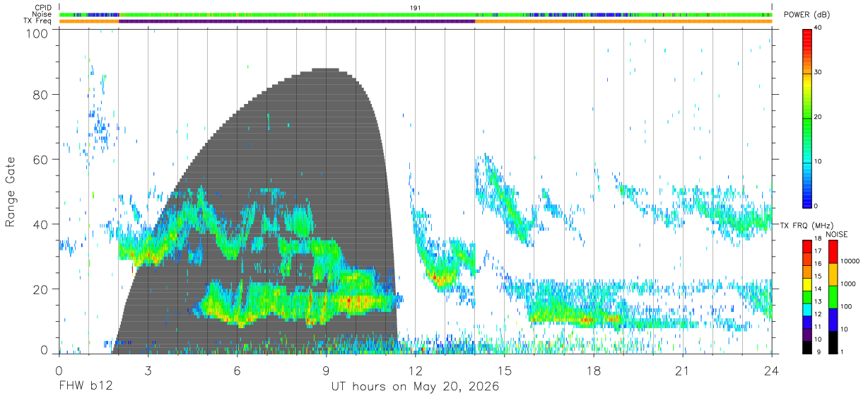Click the purple swatch in TX FRQ legend
Screen dimensions: 868x401
(x=808, y=335)
